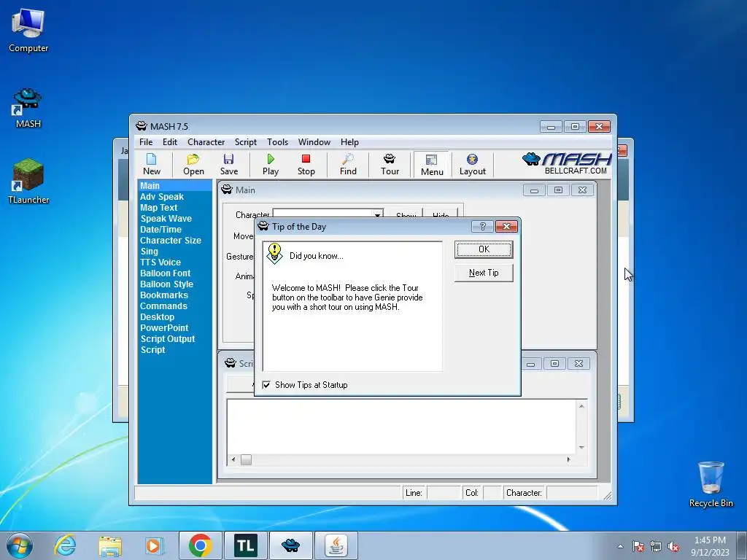Open the Character menu
Image resolution: width=747 pixels, height=560 pixels.
[x=206, y=142]
